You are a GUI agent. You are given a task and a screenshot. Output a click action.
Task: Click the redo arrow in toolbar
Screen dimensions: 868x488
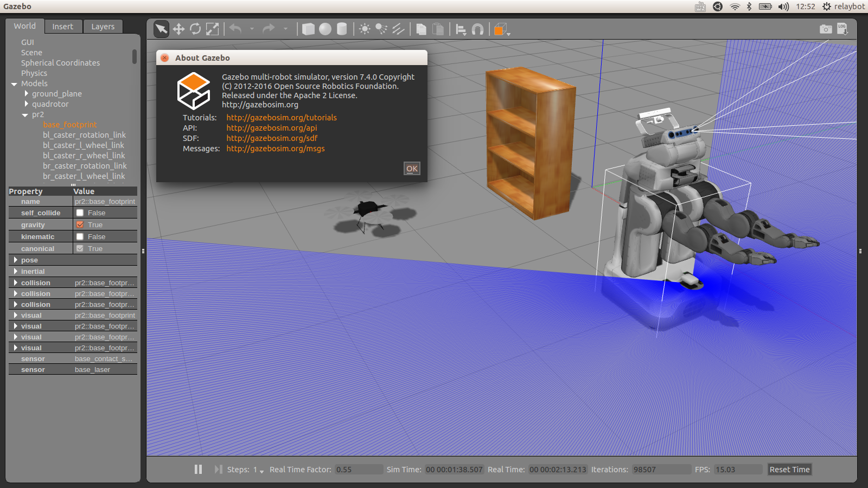pos(269,28)
